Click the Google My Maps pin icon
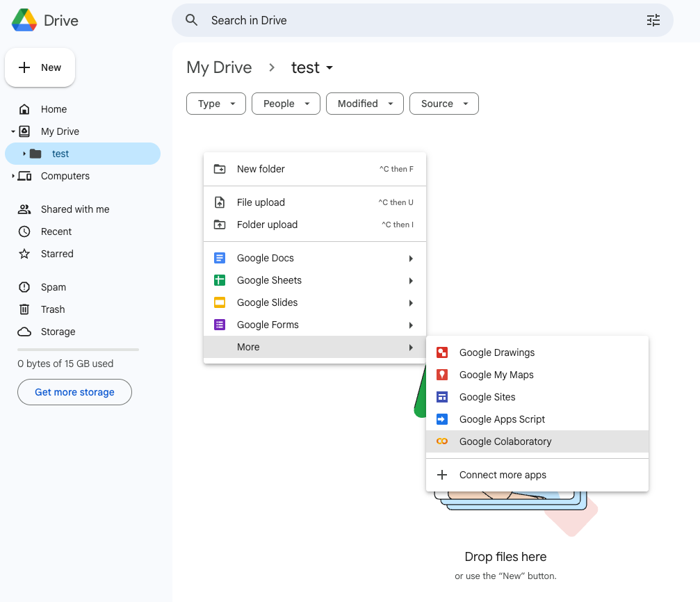 pyautogui.click(x=442, y=375)
